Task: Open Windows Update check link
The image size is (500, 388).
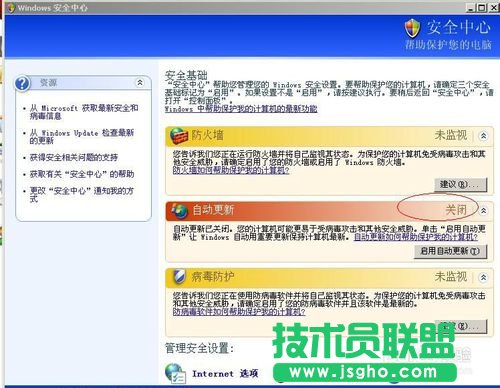Action: (x=82, y=137)
